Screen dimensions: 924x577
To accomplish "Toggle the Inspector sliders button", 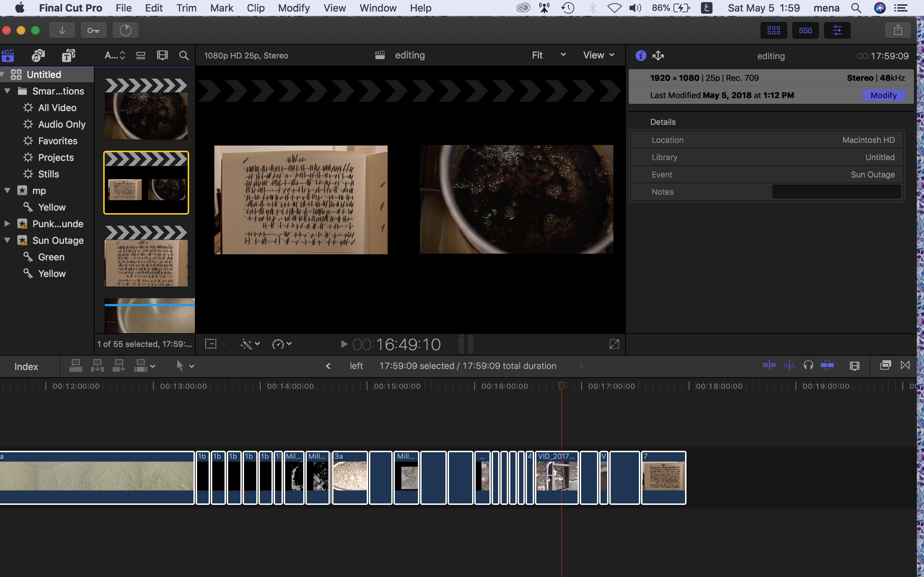I will coord(837,30).
